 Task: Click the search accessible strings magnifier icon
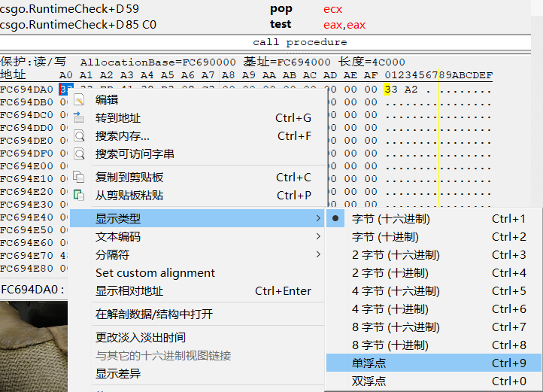[79, 153]
